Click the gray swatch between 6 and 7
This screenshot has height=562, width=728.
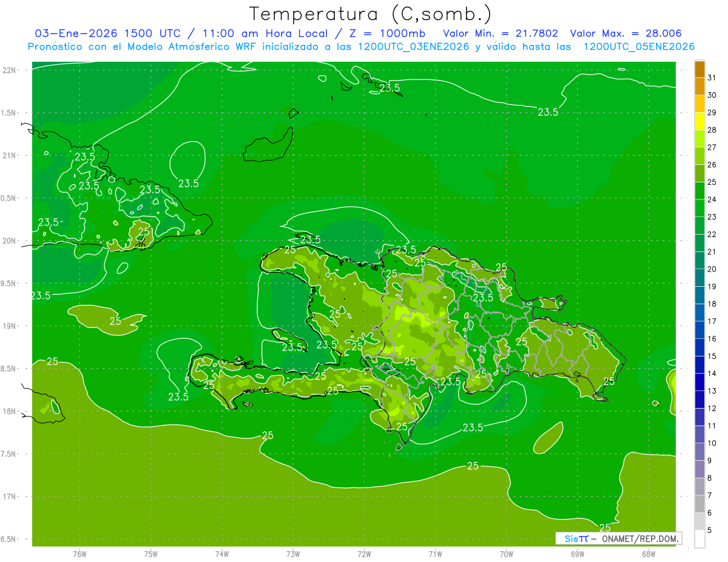700,504
